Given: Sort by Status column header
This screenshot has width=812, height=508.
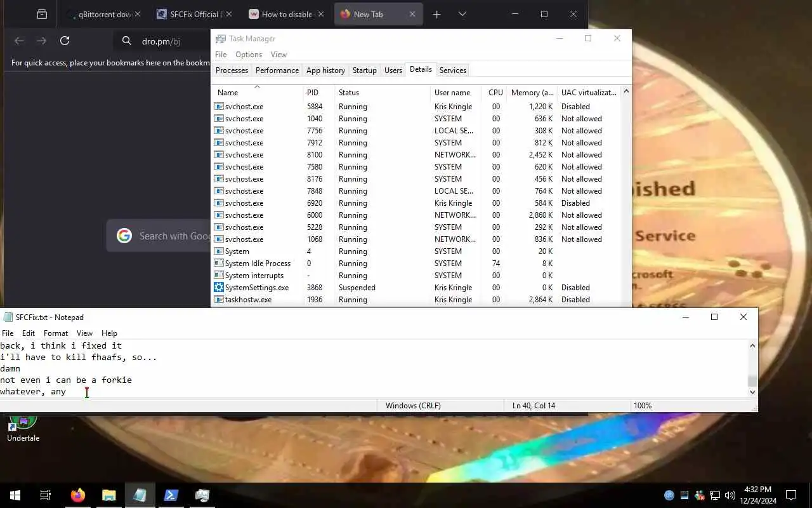Looking at the screenshot, I should tap(382, 93).
